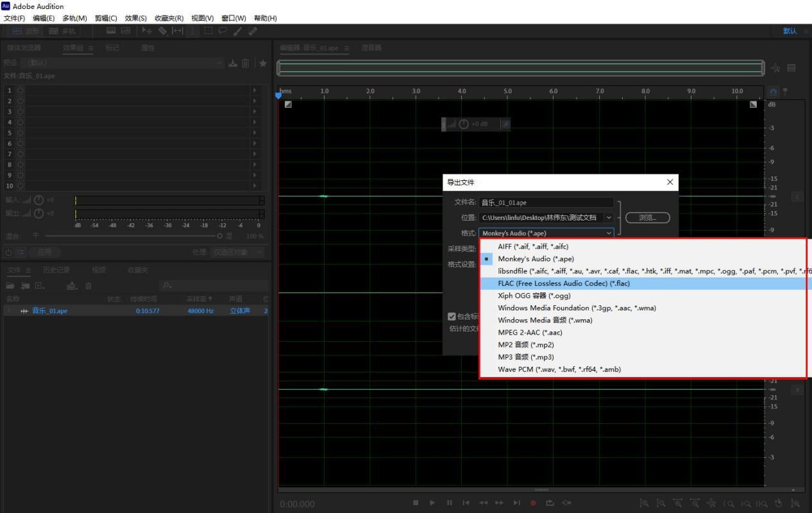The height and width of the screenshot is (513, 812).
Task: Click the 应用 button
Action: coord(45,251)
